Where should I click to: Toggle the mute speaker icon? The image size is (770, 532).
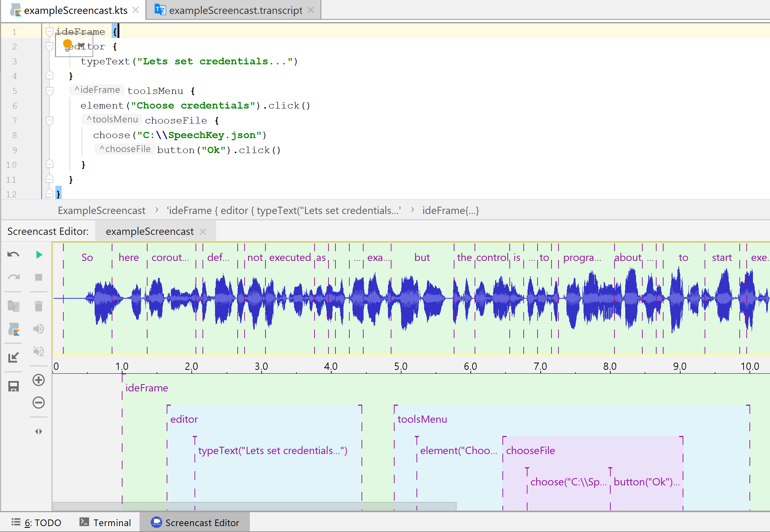coord(39,351)
